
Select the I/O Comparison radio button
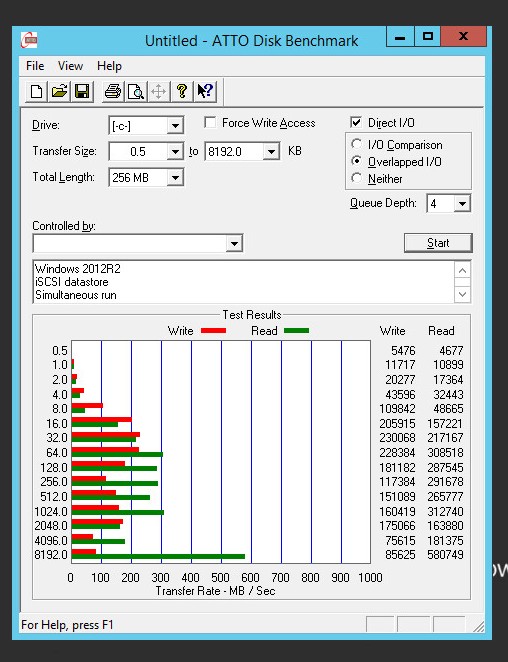(x=356, y=144)
